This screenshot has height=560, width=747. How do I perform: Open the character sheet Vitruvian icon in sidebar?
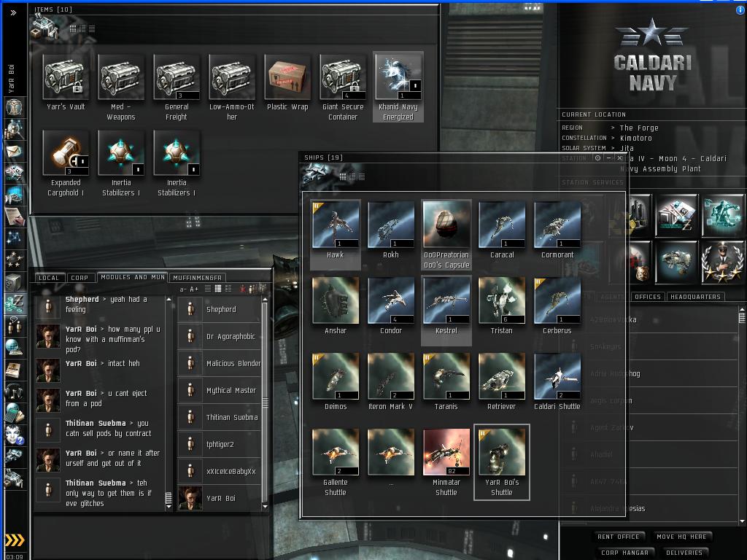pyautogui.click(x=15, y=107)
